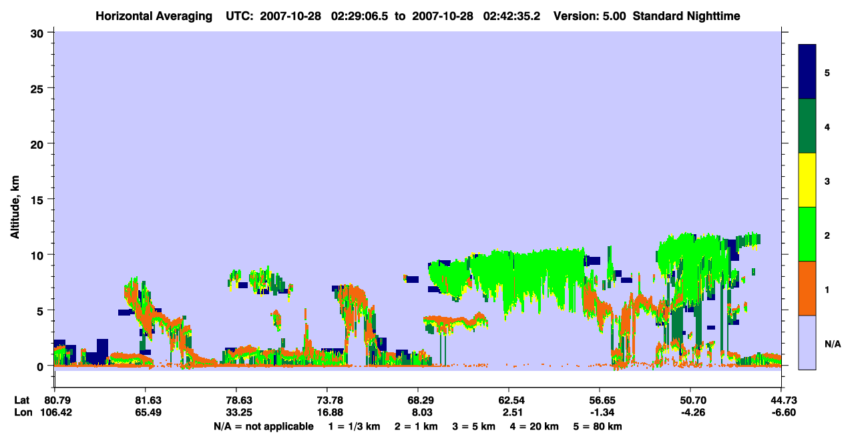Click the 'N/A = not applicable' legend note
The width and height of the screenshot is (868, 445).
pyautogui.click(x=264, y=426)
